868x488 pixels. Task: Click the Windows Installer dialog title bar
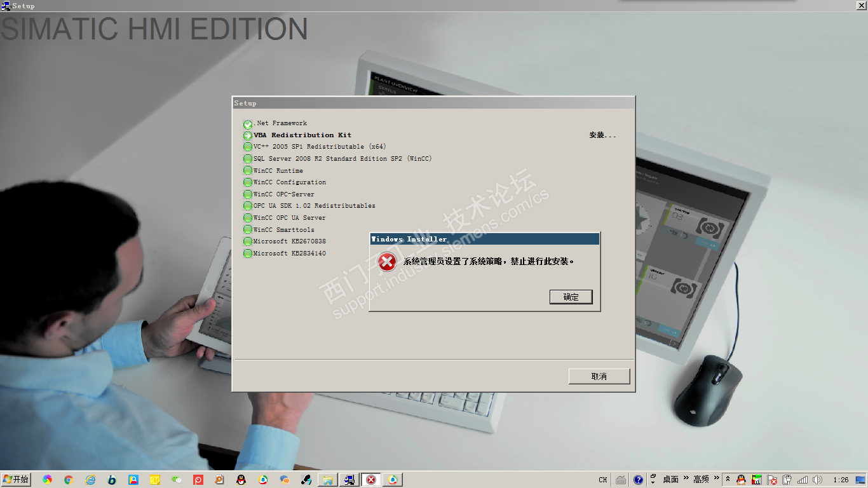pos(485,239)
